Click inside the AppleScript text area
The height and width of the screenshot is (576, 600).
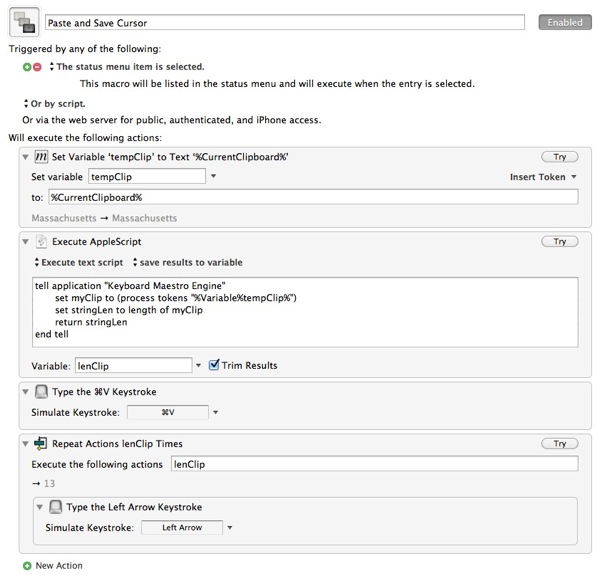(305, 312)
